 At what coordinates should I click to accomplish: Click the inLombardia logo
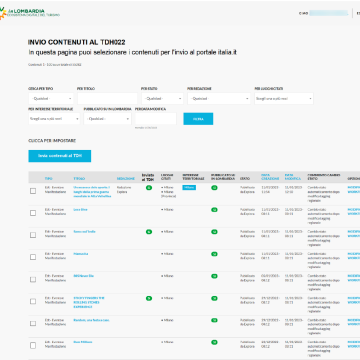[x=30, y=13]
